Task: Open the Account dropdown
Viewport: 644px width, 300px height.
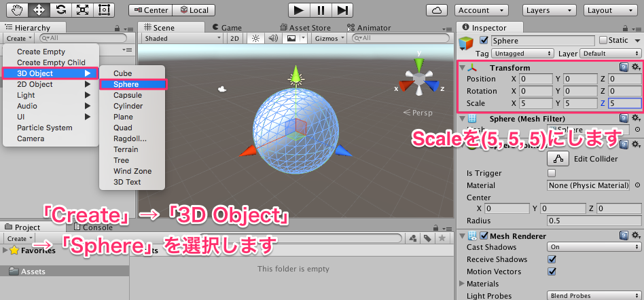Action: (482, 10)
